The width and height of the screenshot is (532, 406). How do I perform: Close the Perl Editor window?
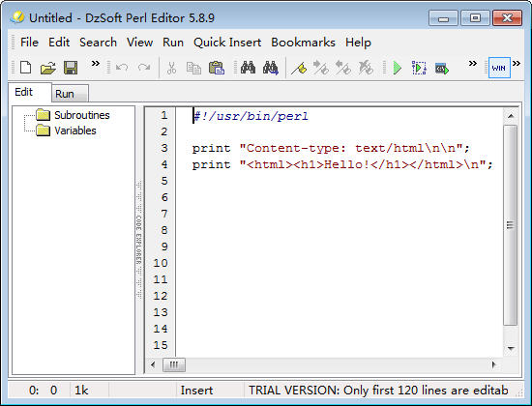507,18
